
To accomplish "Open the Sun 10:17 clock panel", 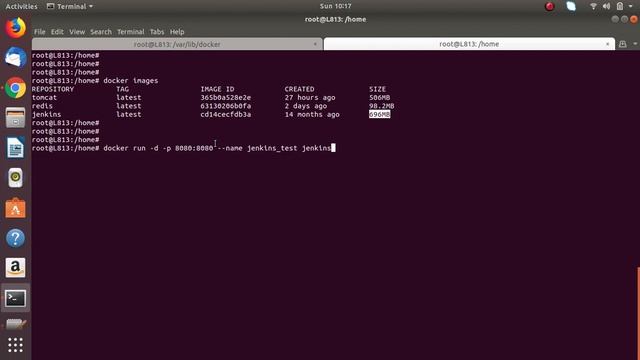I will pos(336,6).
